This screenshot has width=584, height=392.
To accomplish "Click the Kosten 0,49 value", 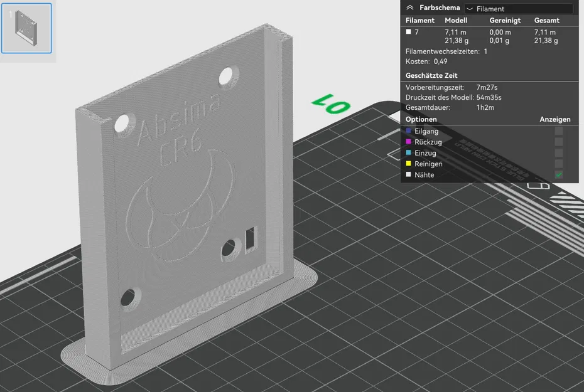I will click(x=441, y=61).
